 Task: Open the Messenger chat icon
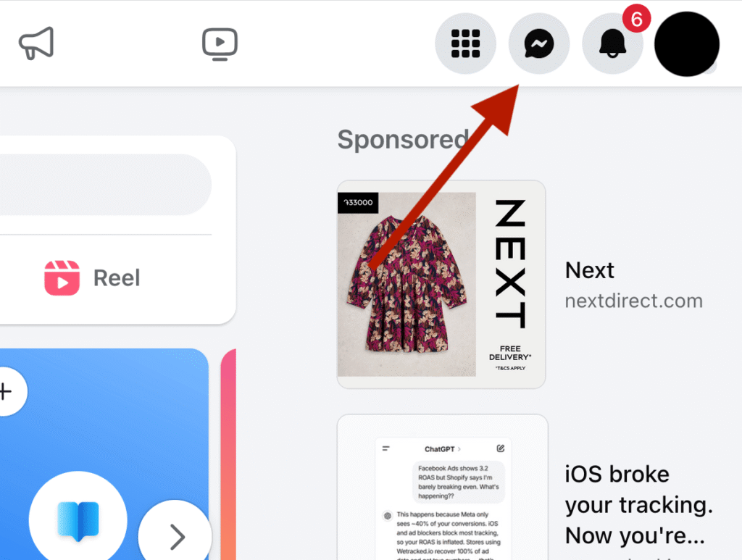pyautogui.click(x=539, y=44)
